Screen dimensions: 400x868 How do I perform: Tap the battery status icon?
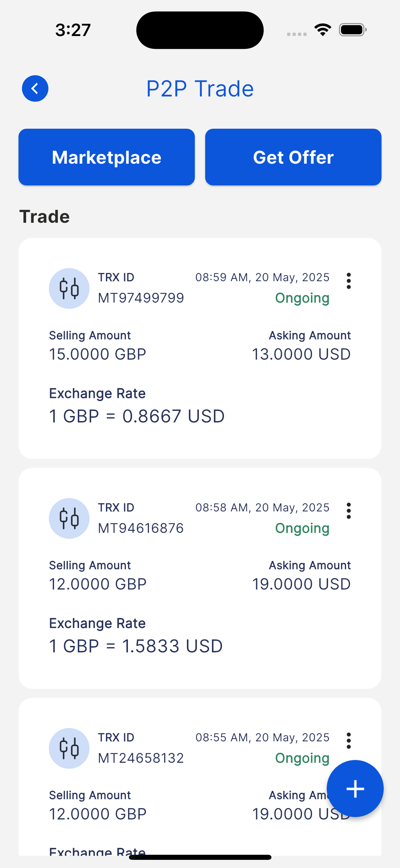(x=353, y=30)
